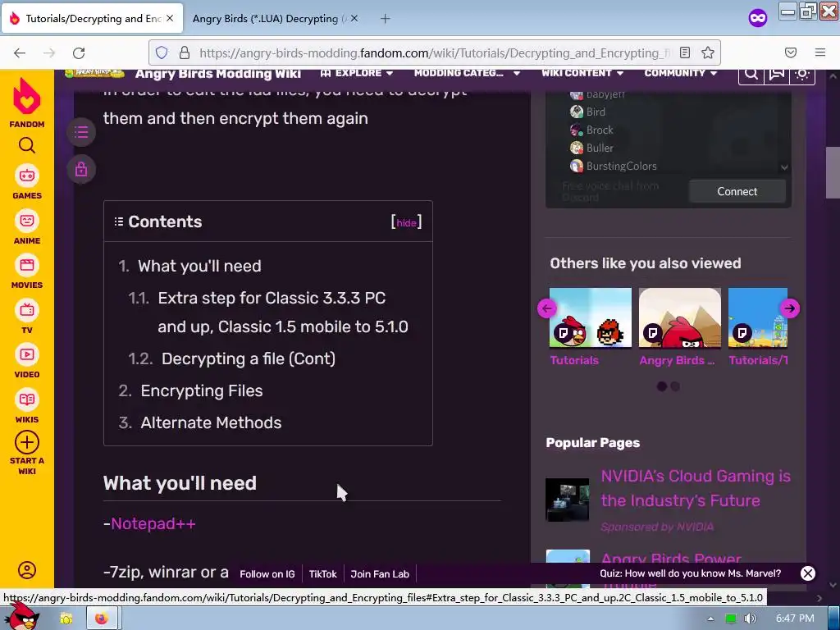Show next carousel items with right arrow
840x630 pixels.
tap(789, 308)
